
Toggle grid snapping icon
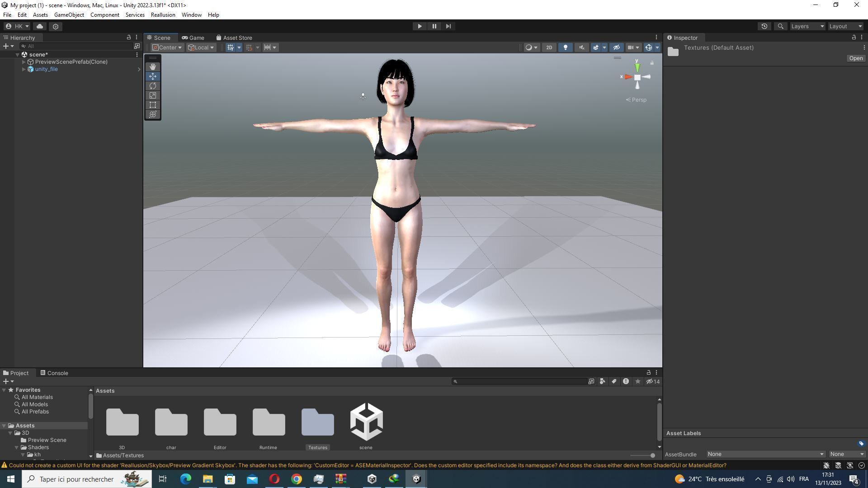[x=249, y=47]
